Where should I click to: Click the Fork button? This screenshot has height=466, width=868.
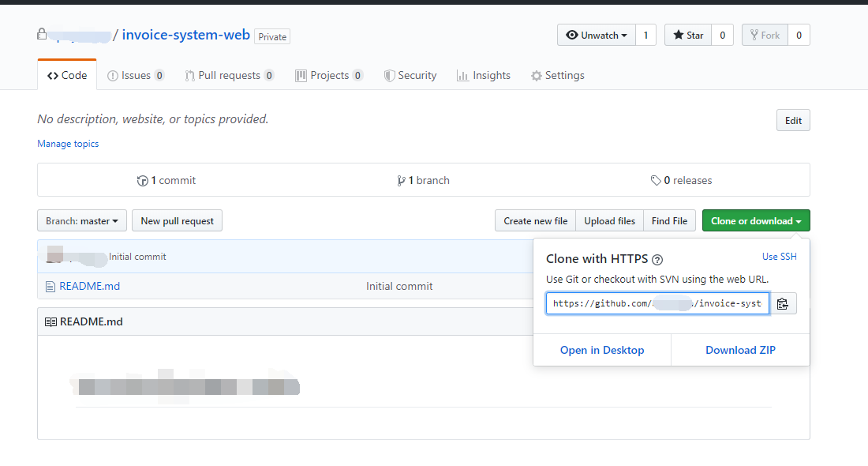click(765, 35)
